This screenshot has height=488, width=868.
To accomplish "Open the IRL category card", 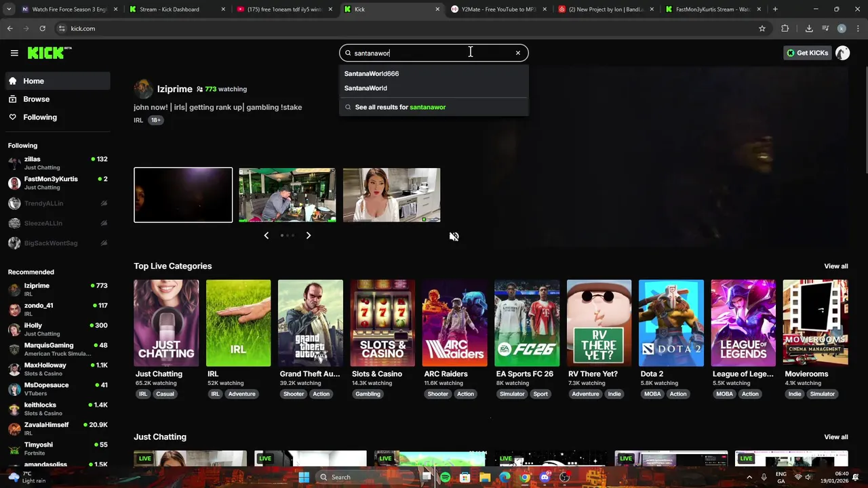I will click(x=238, y=323).
